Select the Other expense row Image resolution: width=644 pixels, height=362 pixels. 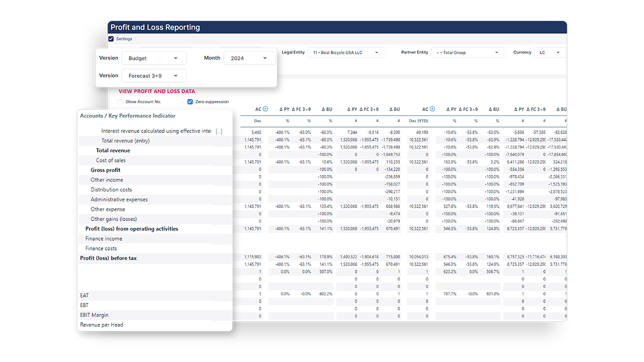155,209
